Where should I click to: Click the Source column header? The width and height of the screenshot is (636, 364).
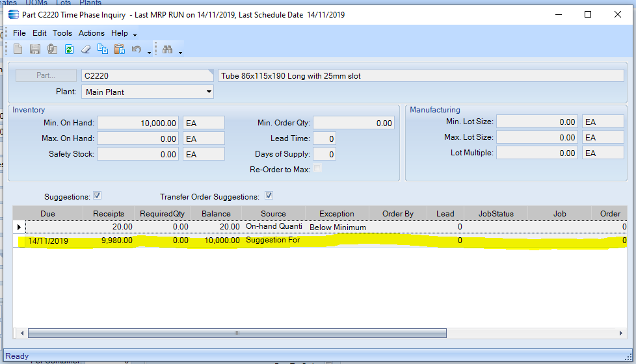coord(273,214)
